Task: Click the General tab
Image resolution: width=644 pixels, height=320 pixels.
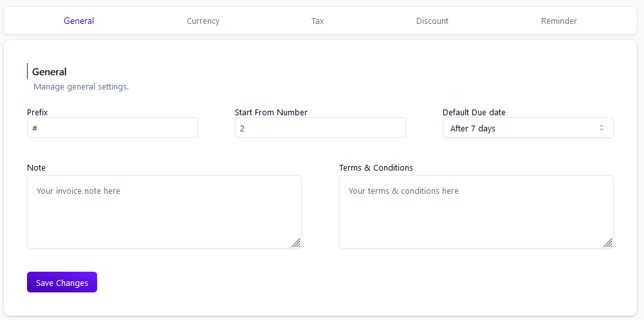Action: click(x=79, y=21)
